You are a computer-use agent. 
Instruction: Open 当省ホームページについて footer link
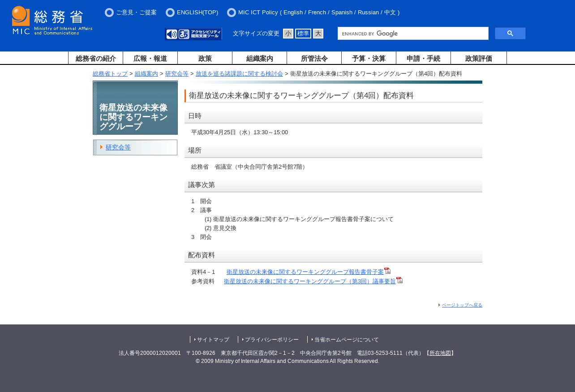click(x=347, y=340)
